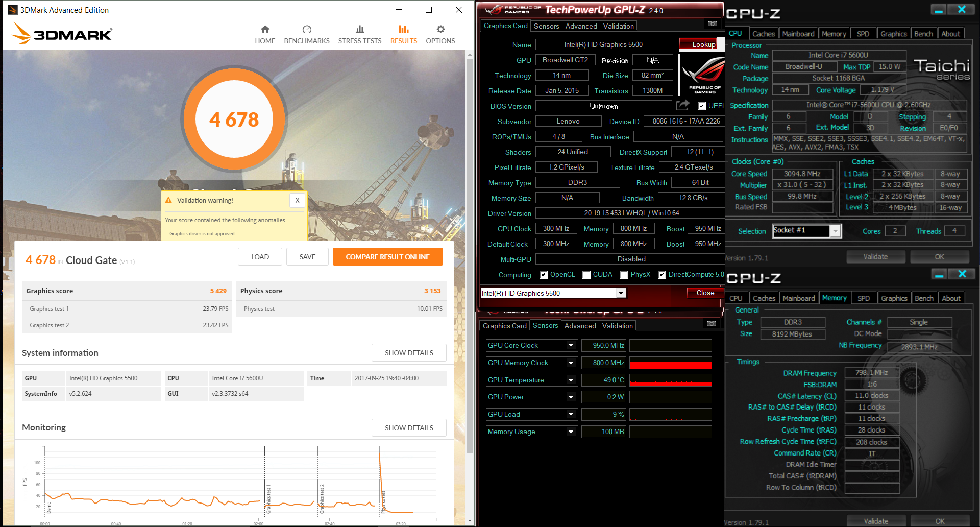980x527 pixels.
Task: Click the Close button in GPU-Z
Action: coord(705,293)
